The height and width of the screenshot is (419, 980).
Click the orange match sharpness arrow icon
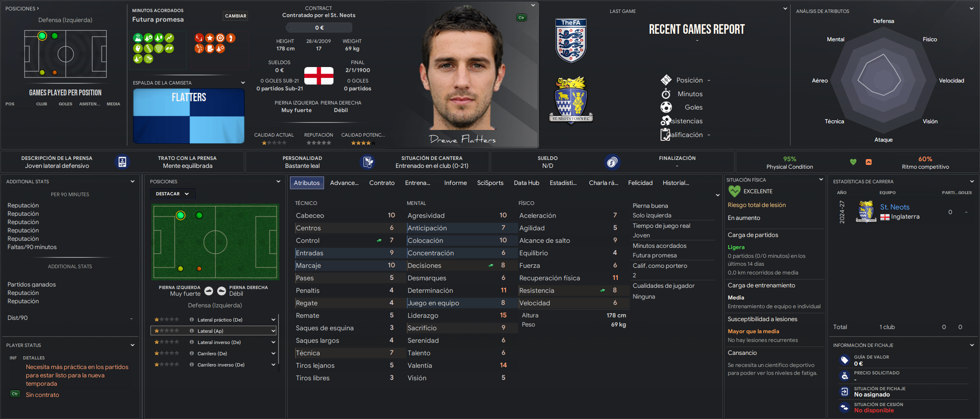[869, 162]
